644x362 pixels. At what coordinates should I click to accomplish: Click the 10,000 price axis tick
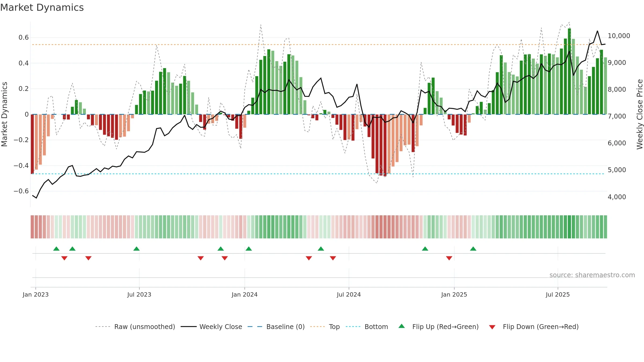pyautogui.click(x=619, y=36)
